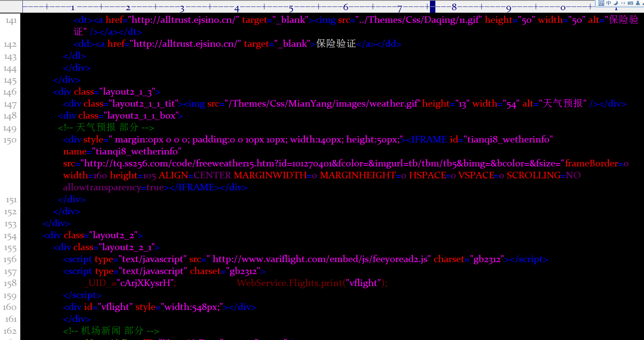This screenshot has height=340, width=644.
Task: Click line number 154 in the gutter
Action: 10,236
